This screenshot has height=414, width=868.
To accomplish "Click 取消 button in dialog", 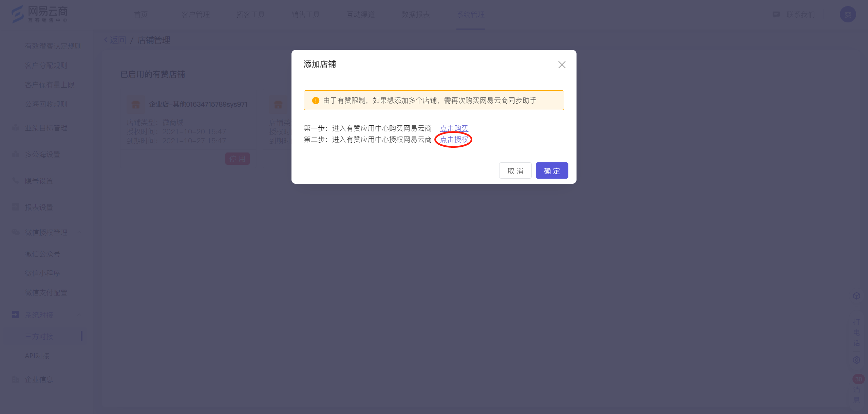I will tap(515, 170).
